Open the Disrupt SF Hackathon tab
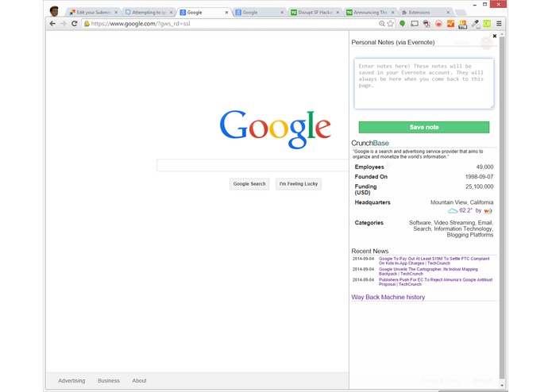The width and height of the screenshot is (552, 392). [x=315, y=13]
